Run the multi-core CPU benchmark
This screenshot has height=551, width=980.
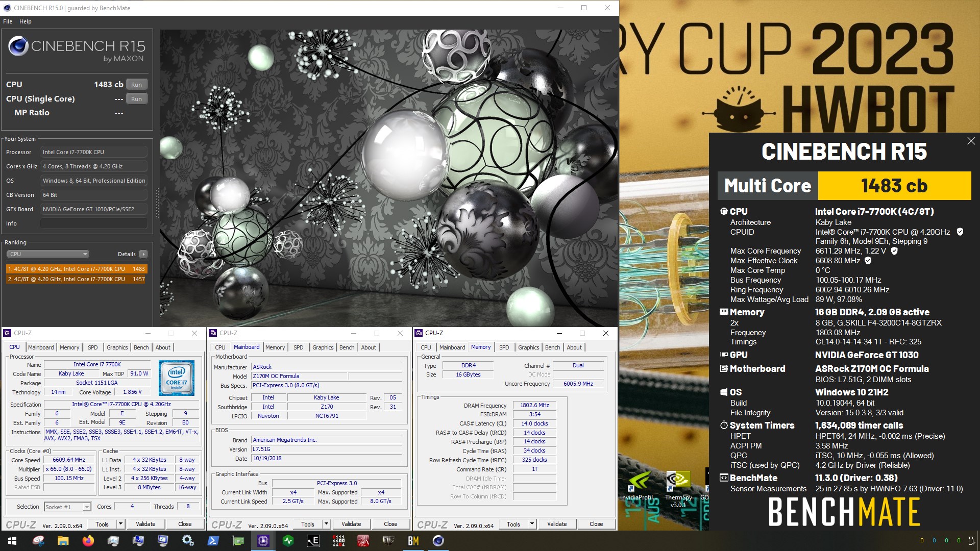(137, 85)
